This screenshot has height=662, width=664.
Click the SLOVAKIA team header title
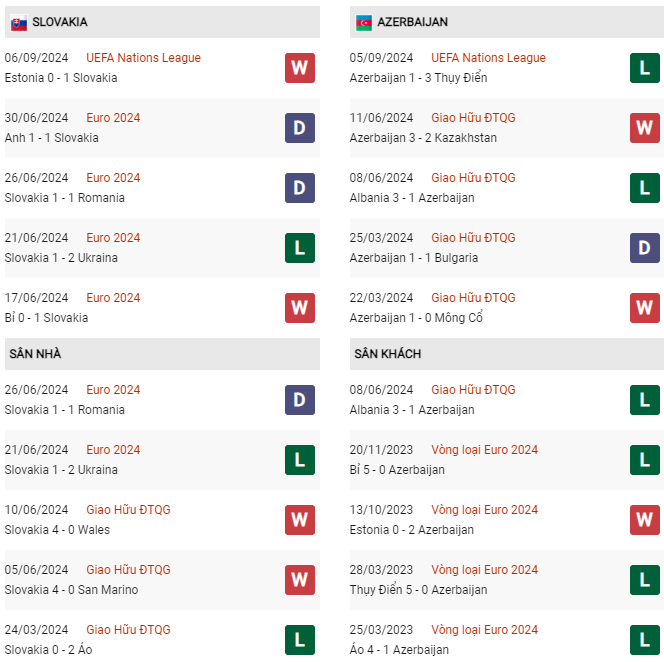pos(60,22)
